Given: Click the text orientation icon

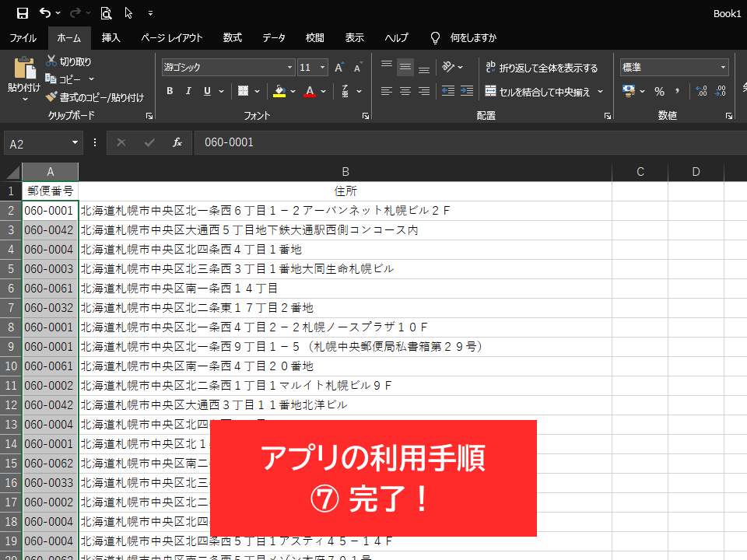Looking at the screenshot, I should pos(448,67).
